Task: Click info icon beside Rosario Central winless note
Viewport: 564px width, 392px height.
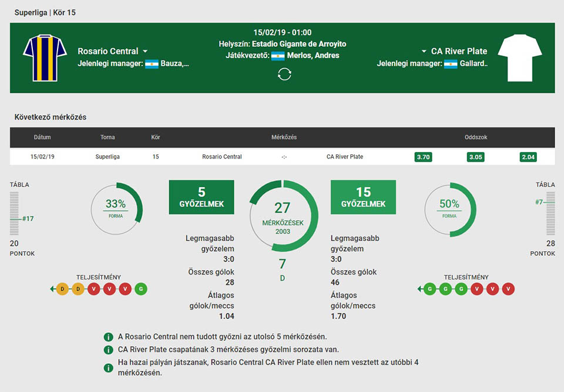Action: pos(108,337)
